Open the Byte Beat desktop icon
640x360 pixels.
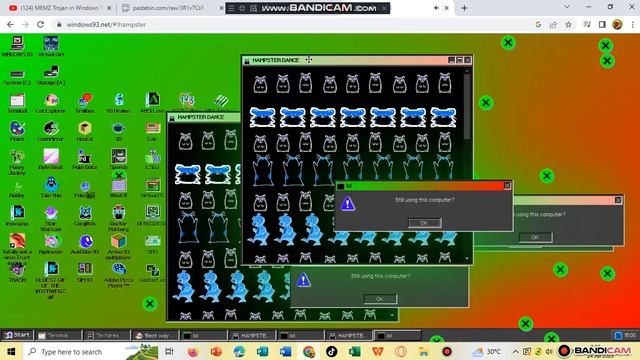pyautogui.click(x=51, y=159)
